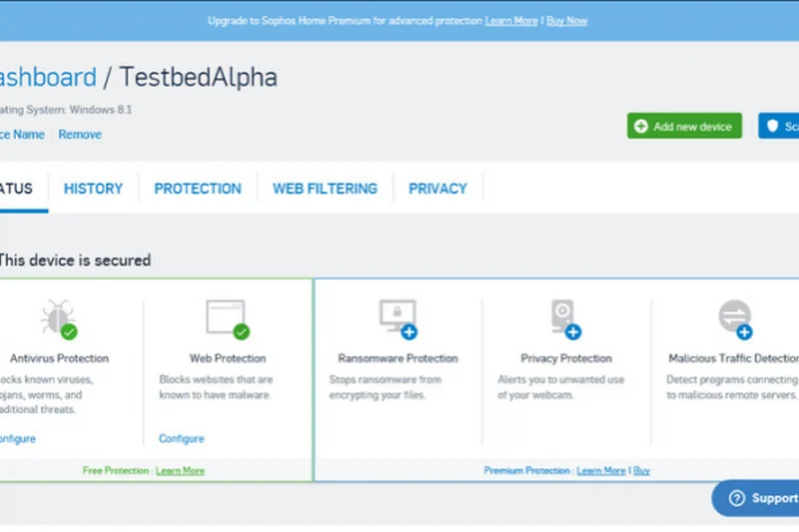Click the Malicious Traffic Detection icon

point(734,317)
